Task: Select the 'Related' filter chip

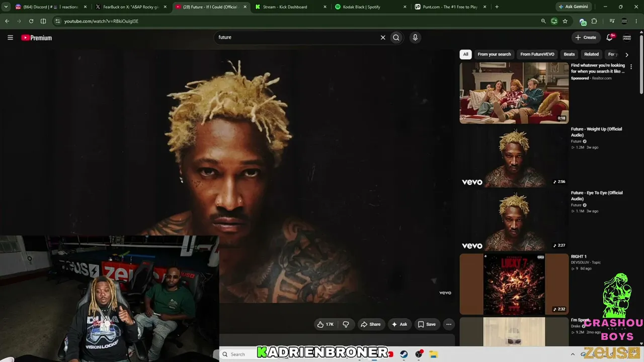Action: pyautogui.click(x=591, y=54)
